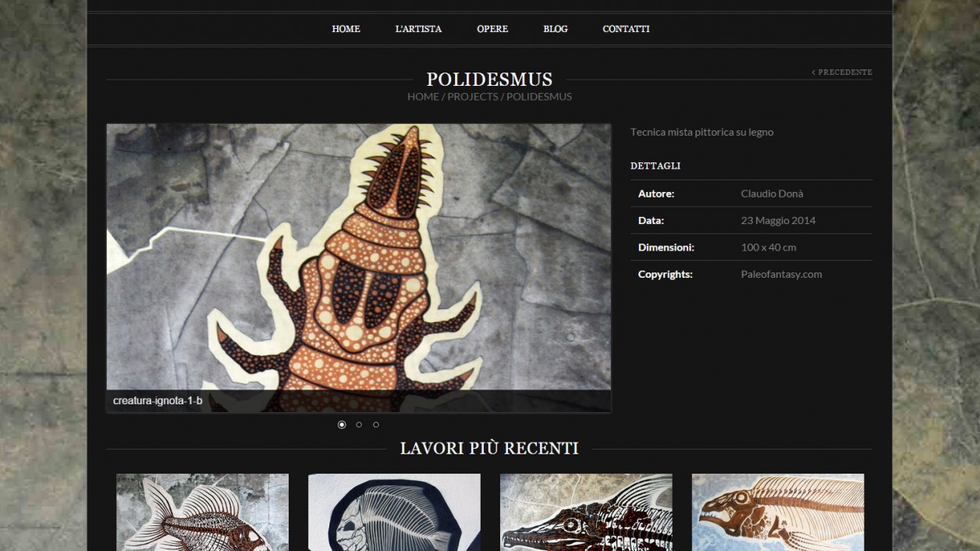980x551 pixels.
Task: Go to the PRECEDENTE project link
Action: pyautogui.click(x=842, y=72)
